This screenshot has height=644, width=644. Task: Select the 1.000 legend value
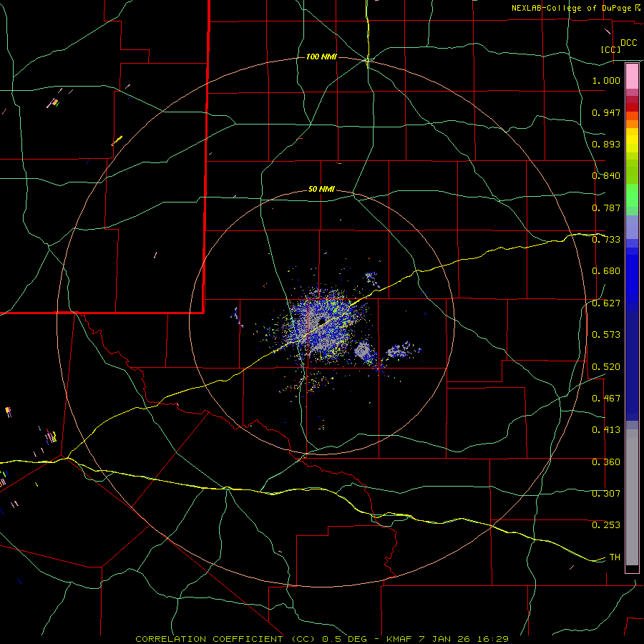coord(606,80)
